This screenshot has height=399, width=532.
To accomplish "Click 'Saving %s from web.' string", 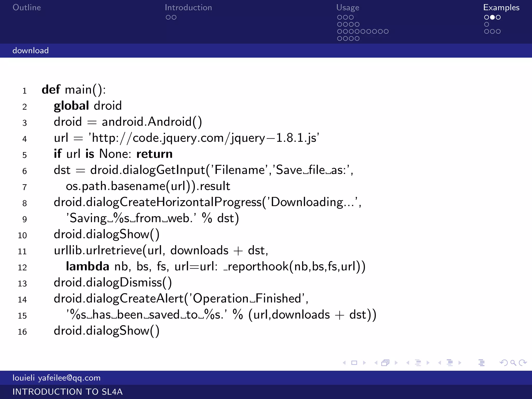I will click(131, 218).
